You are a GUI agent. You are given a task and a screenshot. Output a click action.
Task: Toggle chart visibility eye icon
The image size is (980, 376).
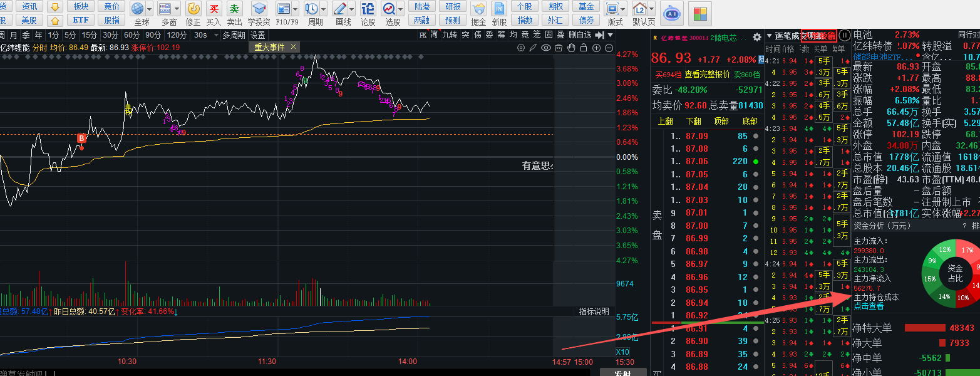tap(546, 48)
